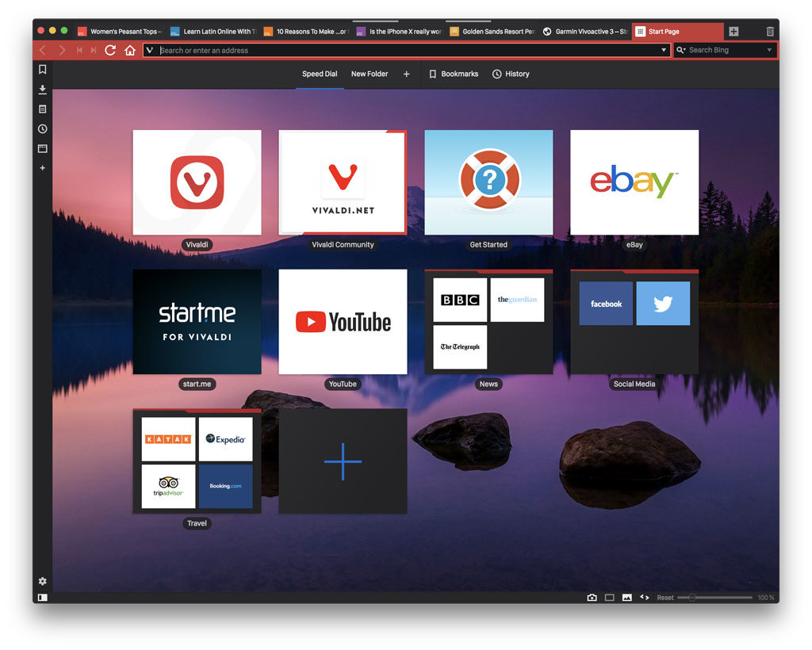
Task: Click Reset to restore page zoom
Action: coord(665,598)
